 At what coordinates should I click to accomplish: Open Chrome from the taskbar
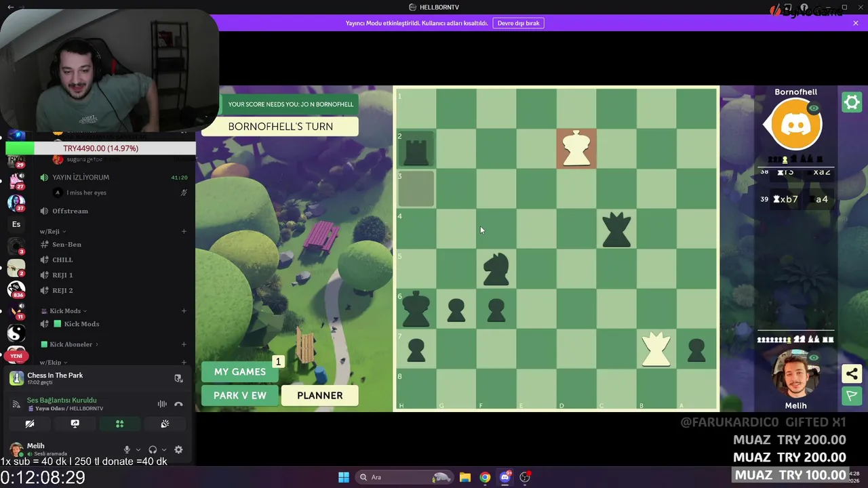485,477
